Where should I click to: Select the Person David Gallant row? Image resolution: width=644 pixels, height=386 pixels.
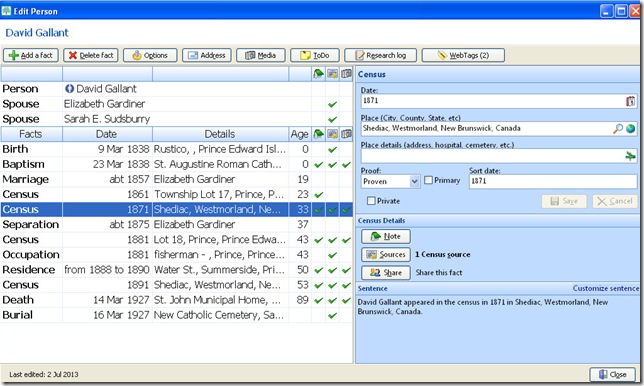click(177, 89)
